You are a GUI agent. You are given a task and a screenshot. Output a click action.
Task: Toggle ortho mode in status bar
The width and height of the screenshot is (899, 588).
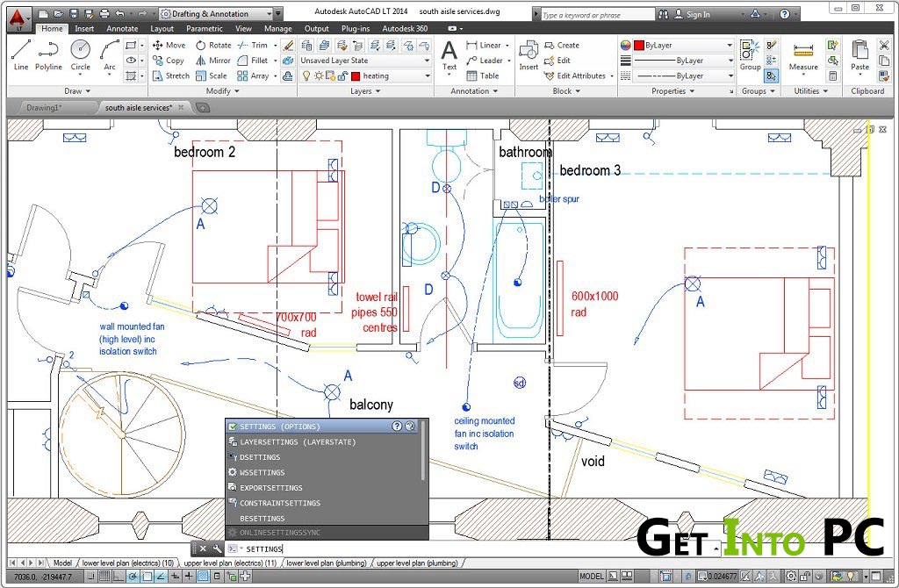coord(119,576)
